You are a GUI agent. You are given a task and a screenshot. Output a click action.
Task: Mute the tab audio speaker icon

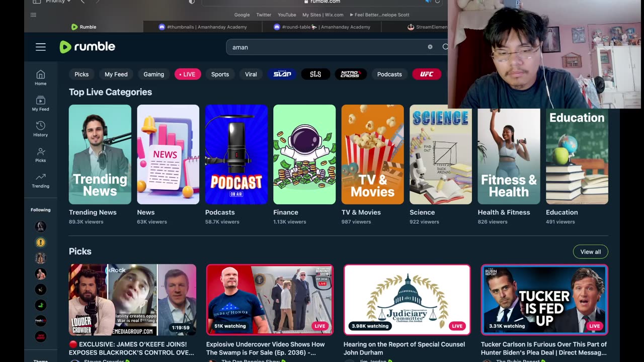coord(428,2)
